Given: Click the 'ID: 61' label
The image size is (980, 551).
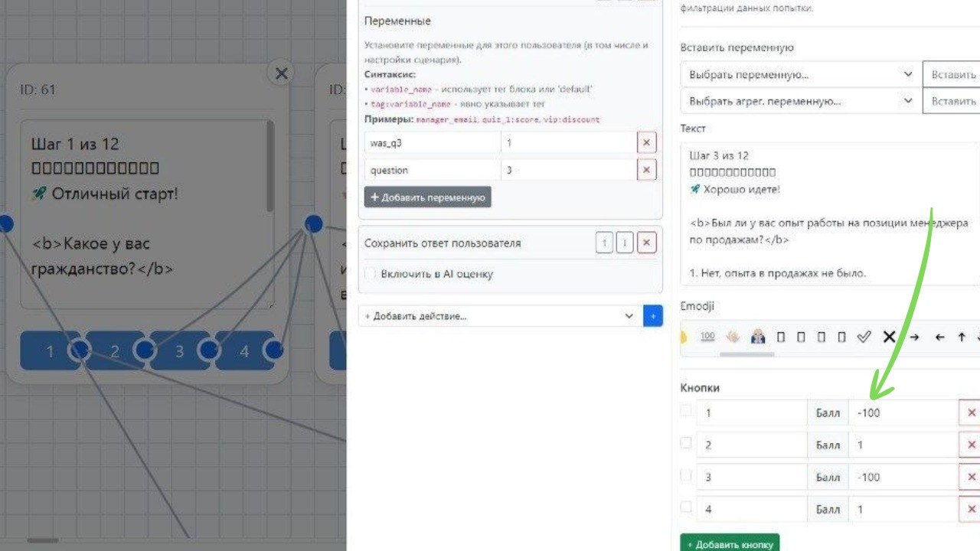Looking at the screenshot, I should click(x=38, y=90).
